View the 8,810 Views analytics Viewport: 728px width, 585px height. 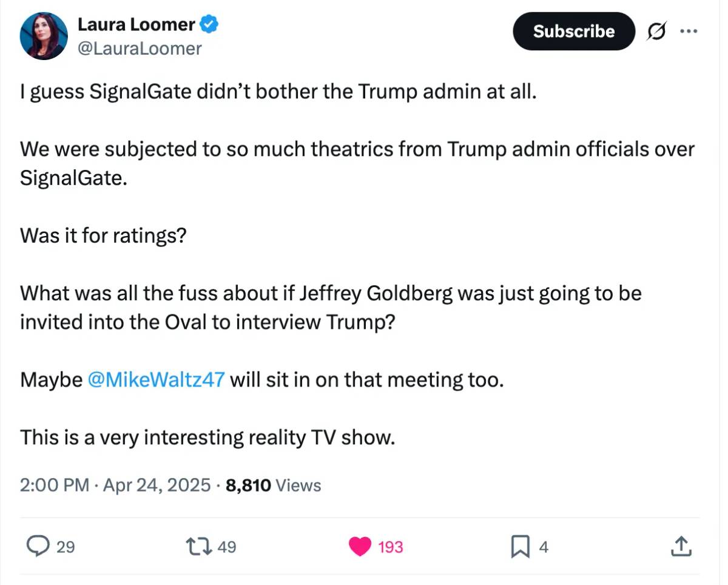point(273,485)
